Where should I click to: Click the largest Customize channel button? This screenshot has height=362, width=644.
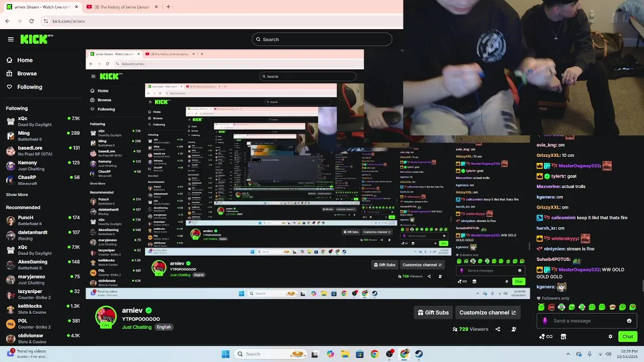pos(488,313)
